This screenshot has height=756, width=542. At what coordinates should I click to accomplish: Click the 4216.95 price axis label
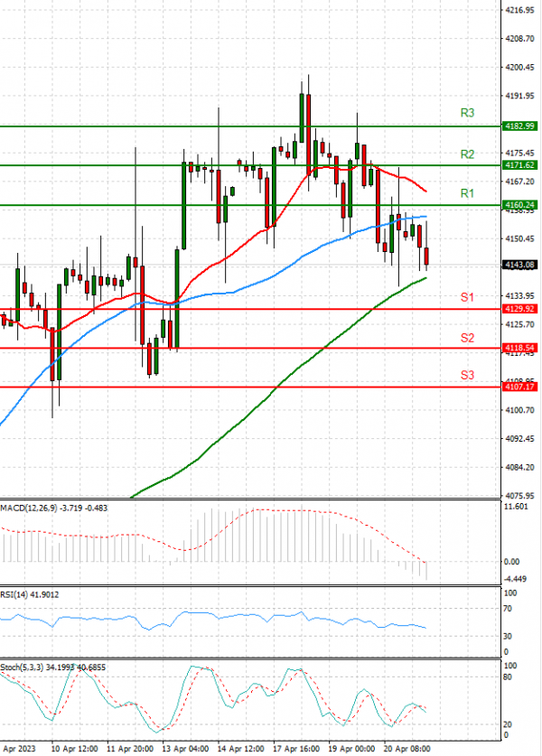click(x=519, y=10)
